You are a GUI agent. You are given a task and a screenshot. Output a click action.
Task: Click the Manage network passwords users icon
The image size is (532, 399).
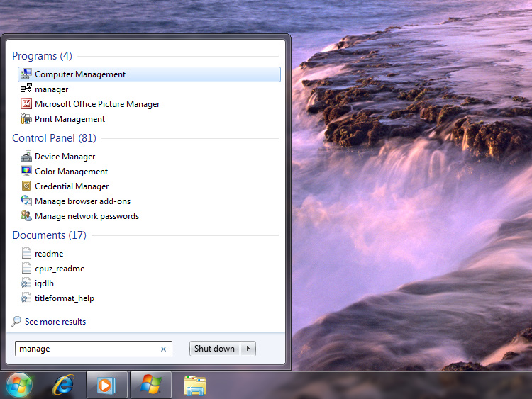[x=26, y=215]
